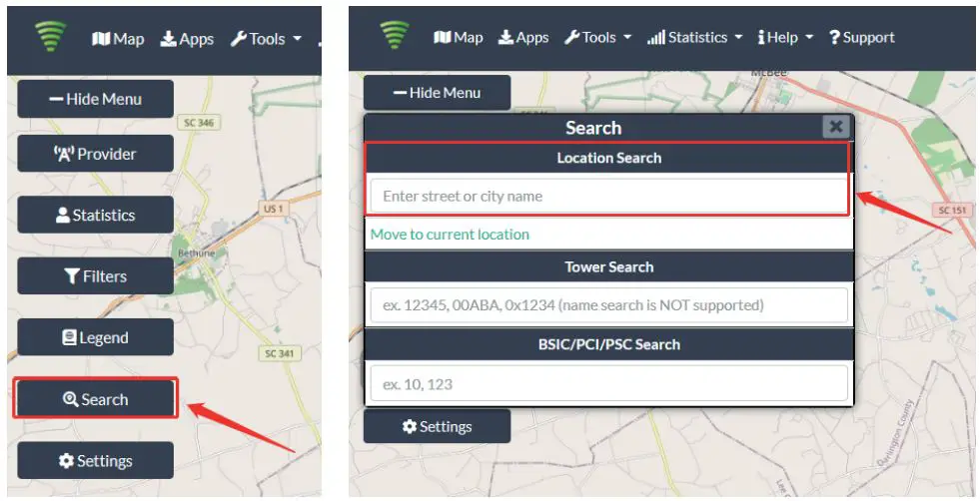The width and height of the screenshot is (980, 501).
Task: Focus the street or city name field
Action: [608, 197]
